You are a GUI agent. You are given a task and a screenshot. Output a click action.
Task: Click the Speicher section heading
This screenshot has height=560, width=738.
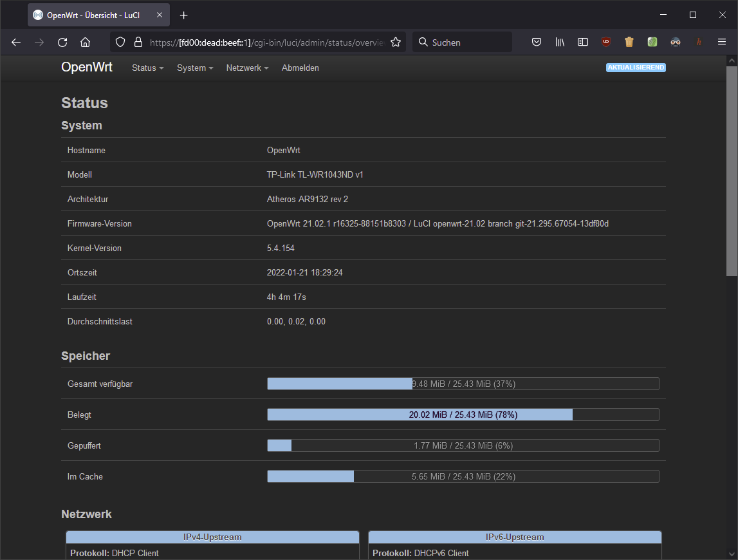[x=86, y=355]
